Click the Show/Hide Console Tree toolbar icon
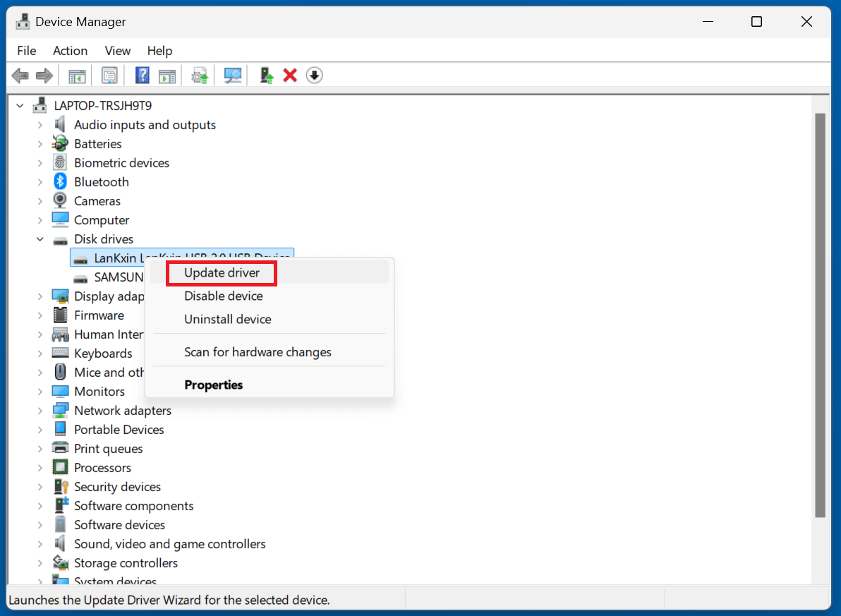The image size is (841, 616). (77, 76)
